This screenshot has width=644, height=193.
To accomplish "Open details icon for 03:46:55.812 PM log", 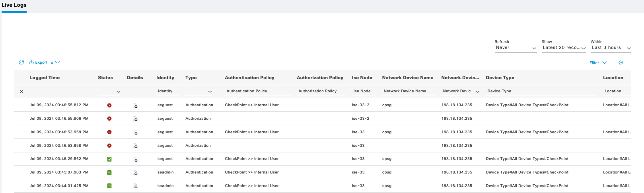I will pyautogui.click(x=135, y=105).
